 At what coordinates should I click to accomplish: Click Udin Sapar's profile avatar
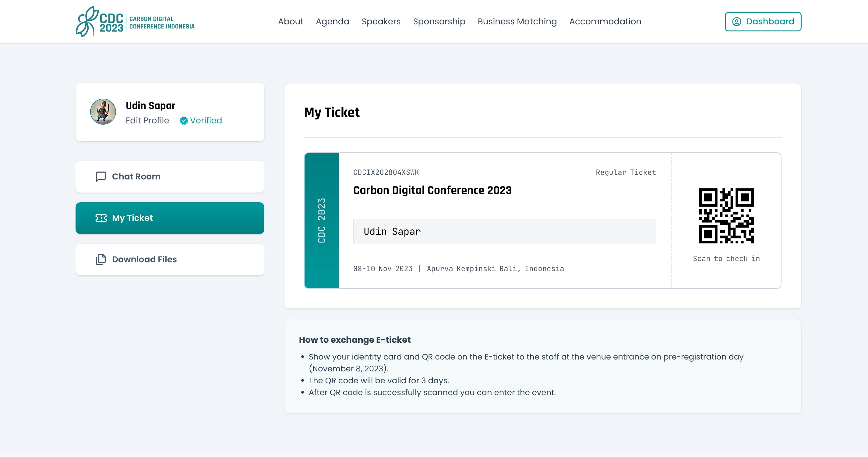point(103,112)
